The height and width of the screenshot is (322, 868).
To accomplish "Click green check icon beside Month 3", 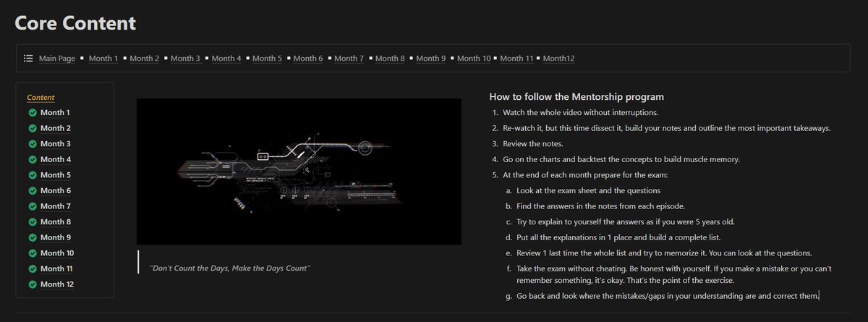I will (33, 144).
